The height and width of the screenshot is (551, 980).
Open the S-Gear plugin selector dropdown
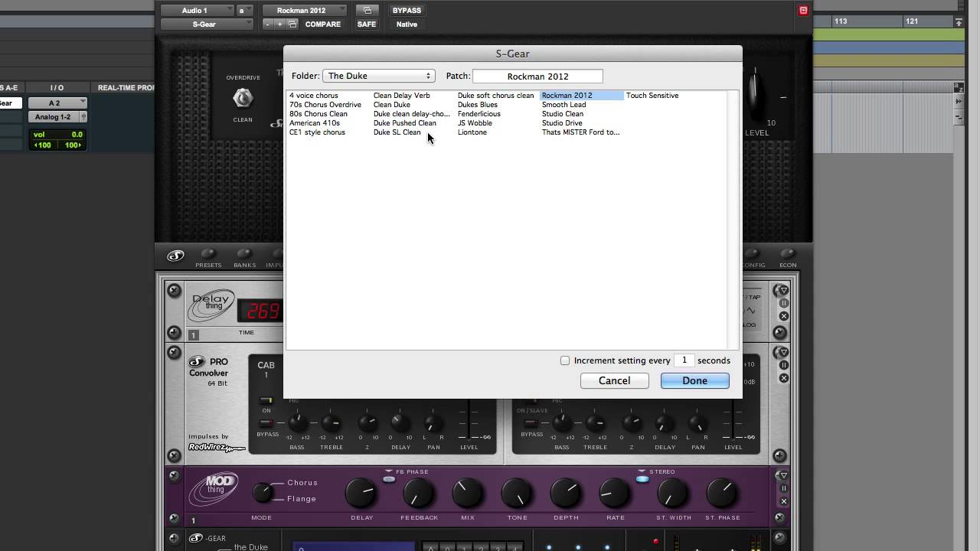[x=207, y=24]
